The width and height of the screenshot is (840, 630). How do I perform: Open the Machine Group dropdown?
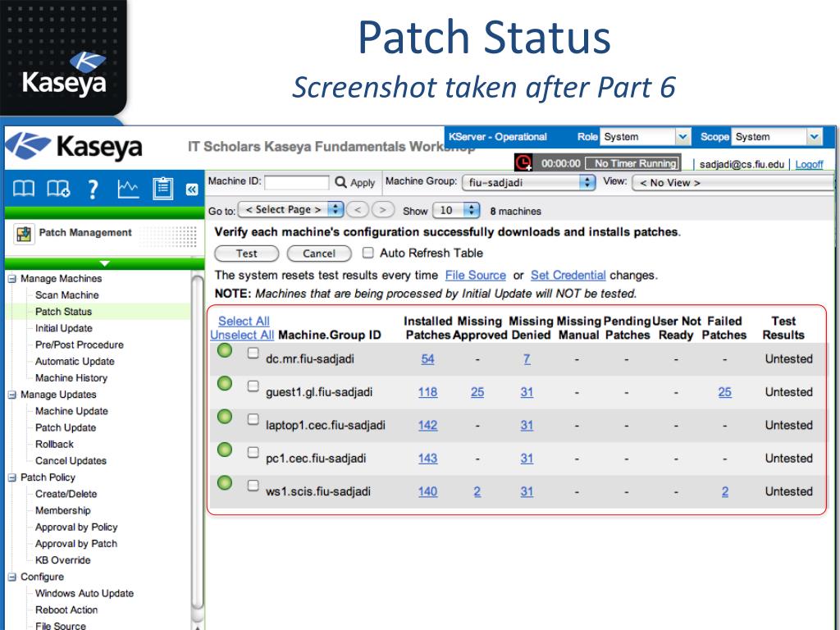tap(529, 183)
